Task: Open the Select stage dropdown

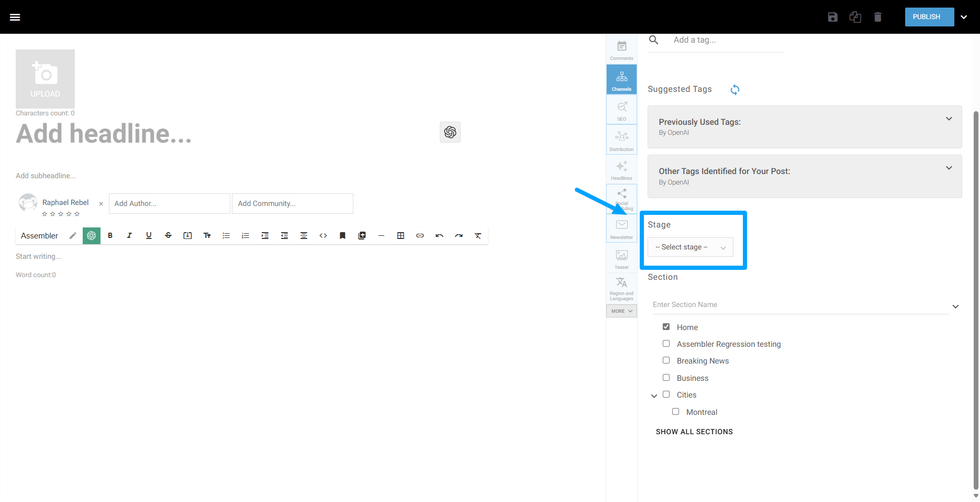Action: coord(690,247)
